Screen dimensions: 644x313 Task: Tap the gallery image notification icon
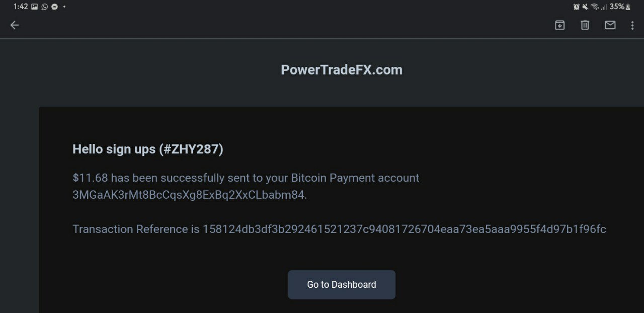tap(34, 7)
